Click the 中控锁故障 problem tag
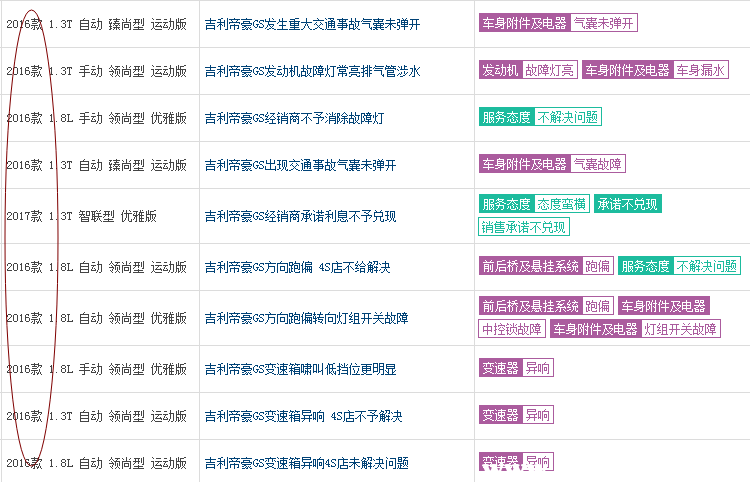This screenshot has width=750, height=482. tap(512, 329)
